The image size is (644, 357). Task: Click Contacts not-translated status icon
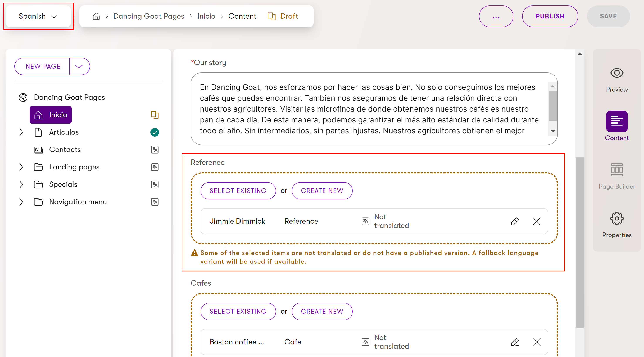[x=155, y=149]
